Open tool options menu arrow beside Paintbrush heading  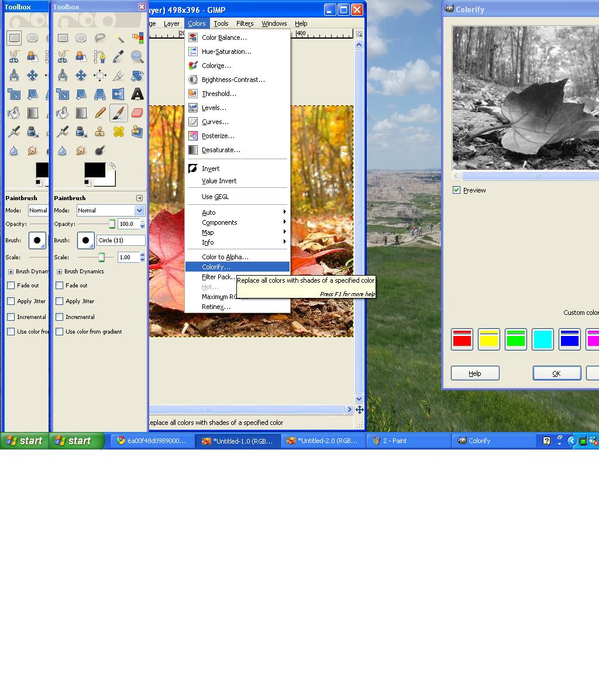tap(140, 198)
